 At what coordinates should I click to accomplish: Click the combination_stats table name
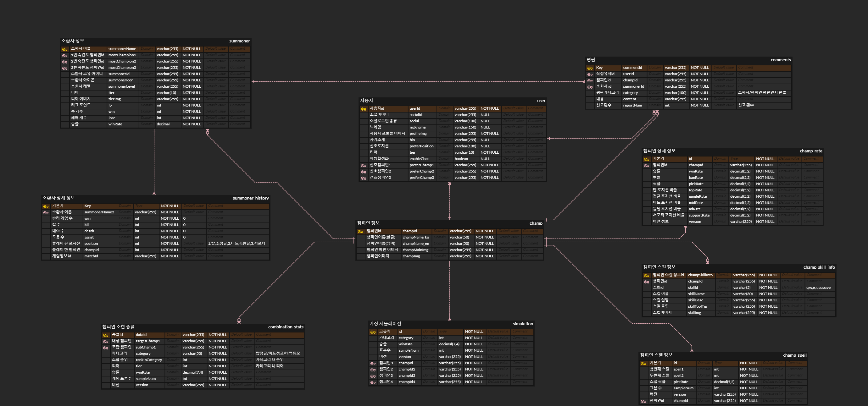pos(286,327)
